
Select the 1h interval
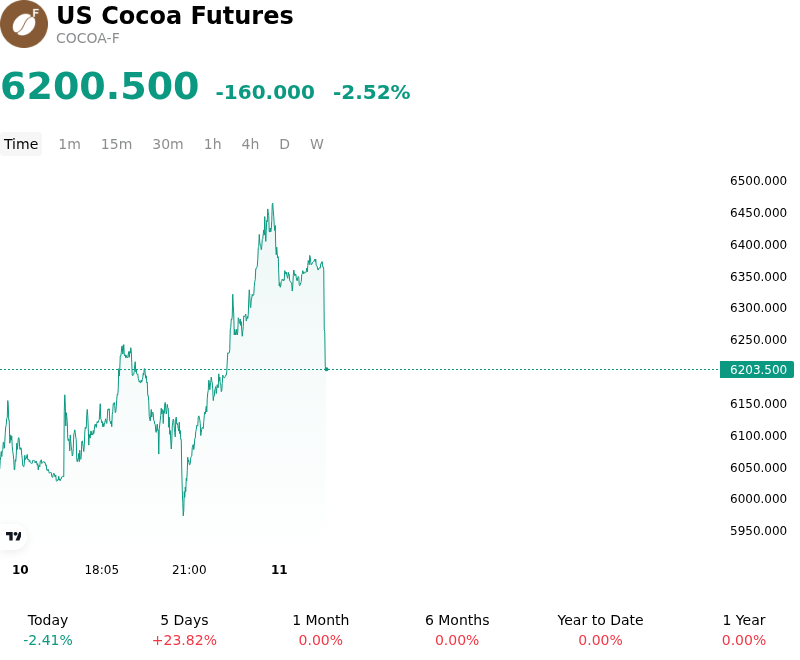coord(213,144)
